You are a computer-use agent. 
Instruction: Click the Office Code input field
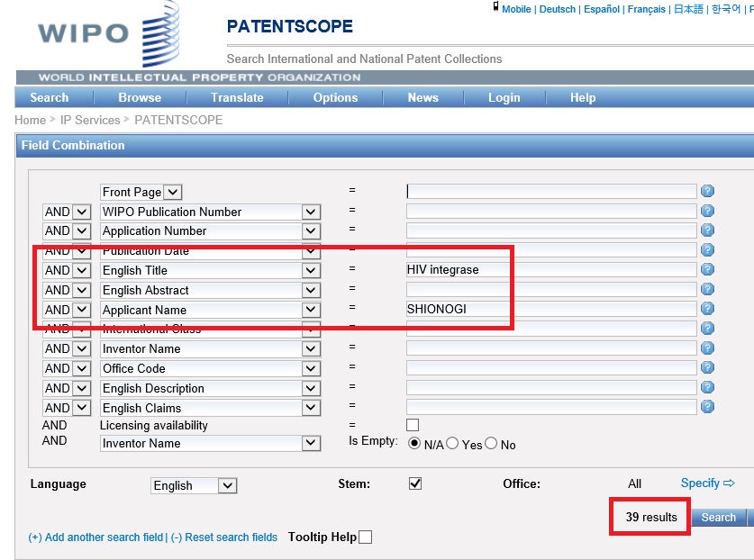551,367
